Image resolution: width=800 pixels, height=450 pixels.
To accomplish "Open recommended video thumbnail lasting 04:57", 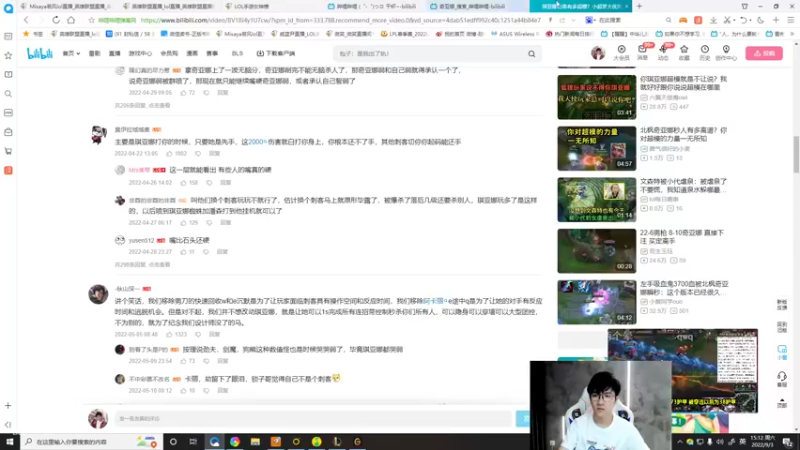I will click(596, 148).
